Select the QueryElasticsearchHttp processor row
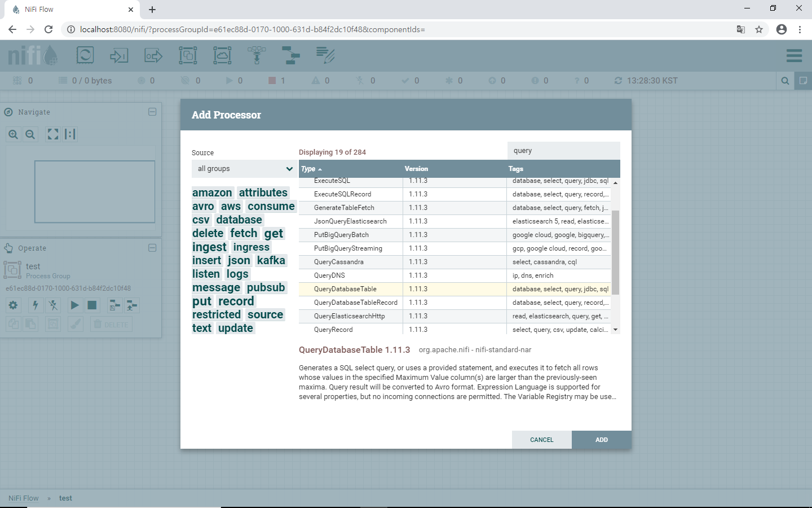Viewport: 812px width, 508px height. pyautogui.click(x=454, y=316)
